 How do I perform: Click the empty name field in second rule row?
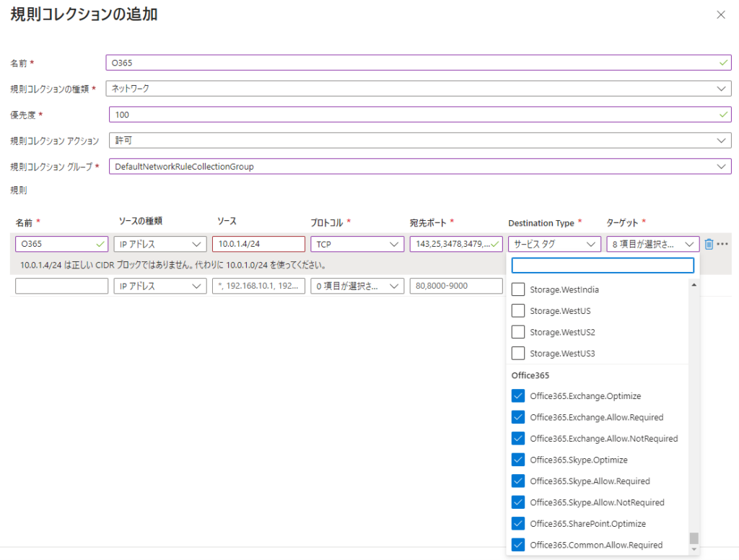61,286
